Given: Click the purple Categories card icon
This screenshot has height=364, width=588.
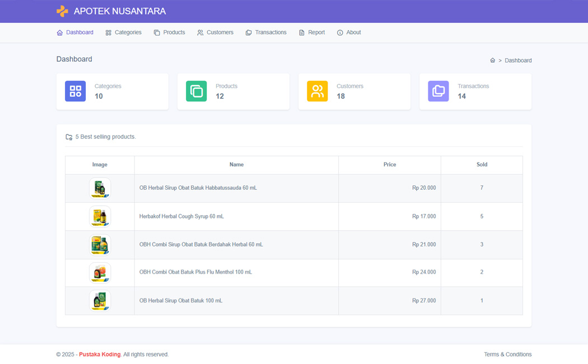Looking at the screenshot, I should coord(76,91).
